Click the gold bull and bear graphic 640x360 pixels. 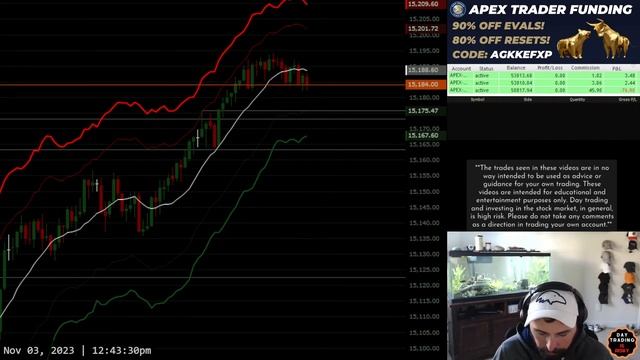(593, 40)
